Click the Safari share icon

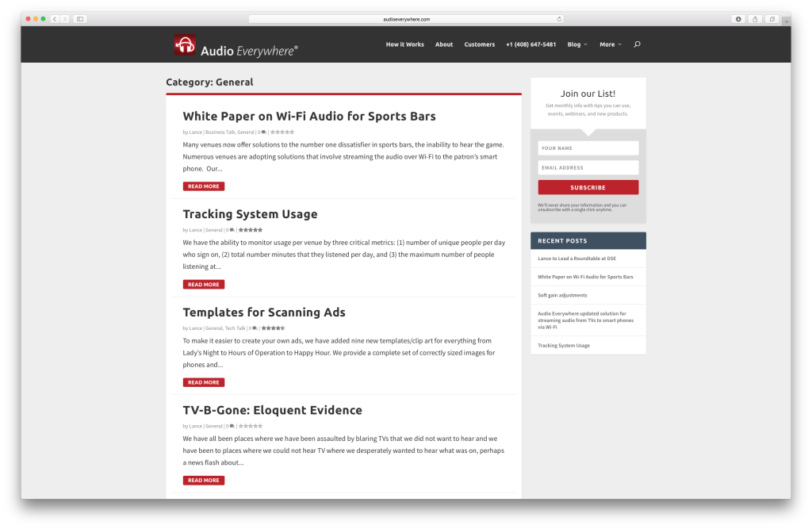coord(755,19)
